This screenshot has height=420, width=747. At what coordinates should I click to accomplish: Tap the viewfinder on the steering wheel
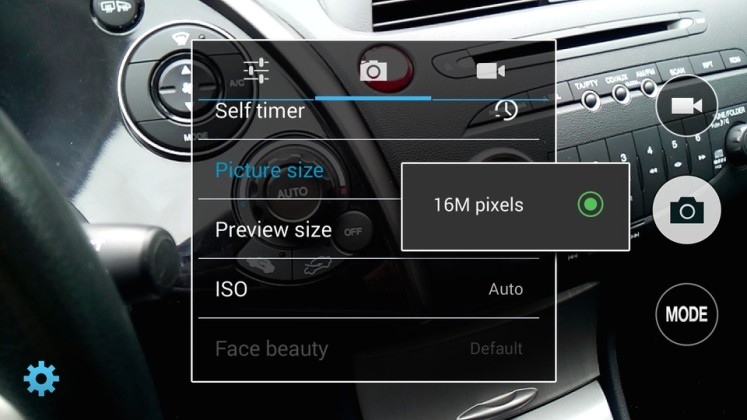coord(60,250)
